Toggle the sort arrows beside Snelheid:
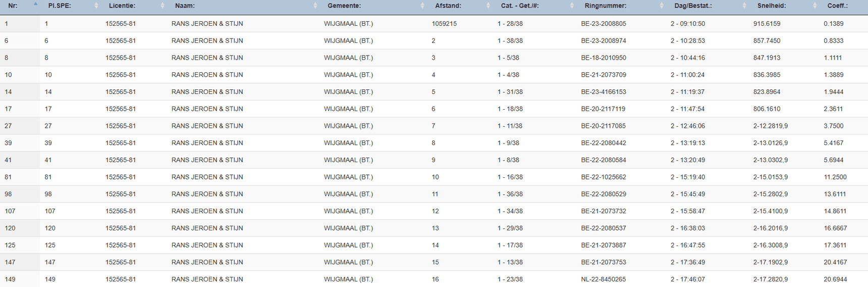Screen dimensions: 868x287 [x=815, y=6]
